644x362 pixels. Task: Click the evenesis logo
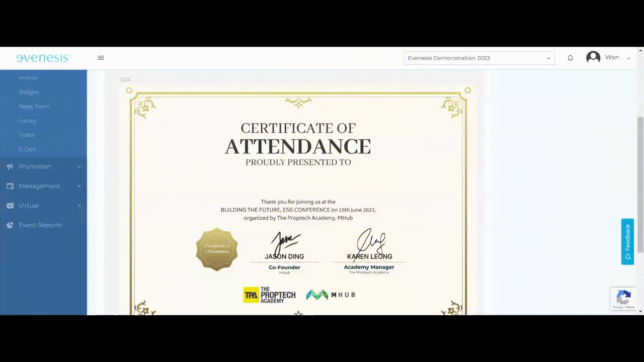(x=43, y=58)
